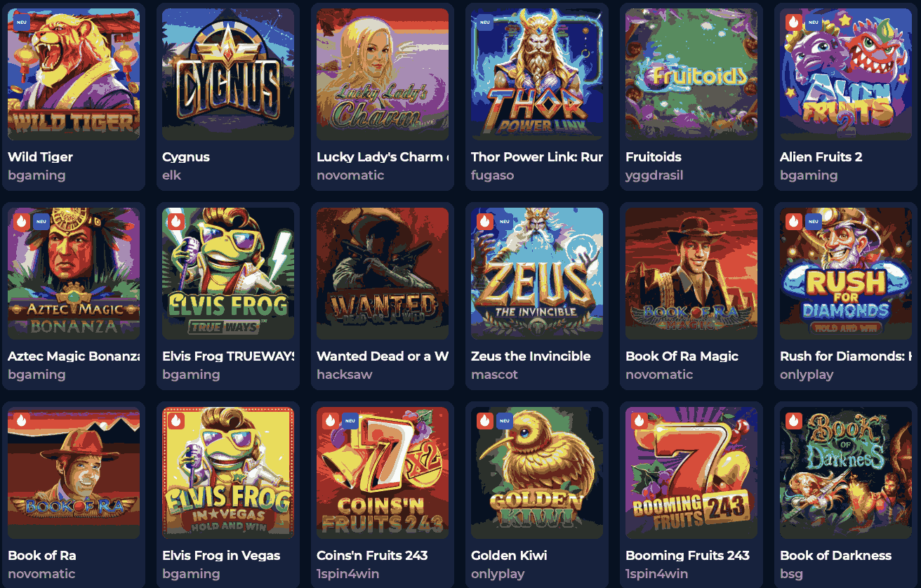Launch Wanted Dead or a Wild thumbnail

(x=383, y=274)
